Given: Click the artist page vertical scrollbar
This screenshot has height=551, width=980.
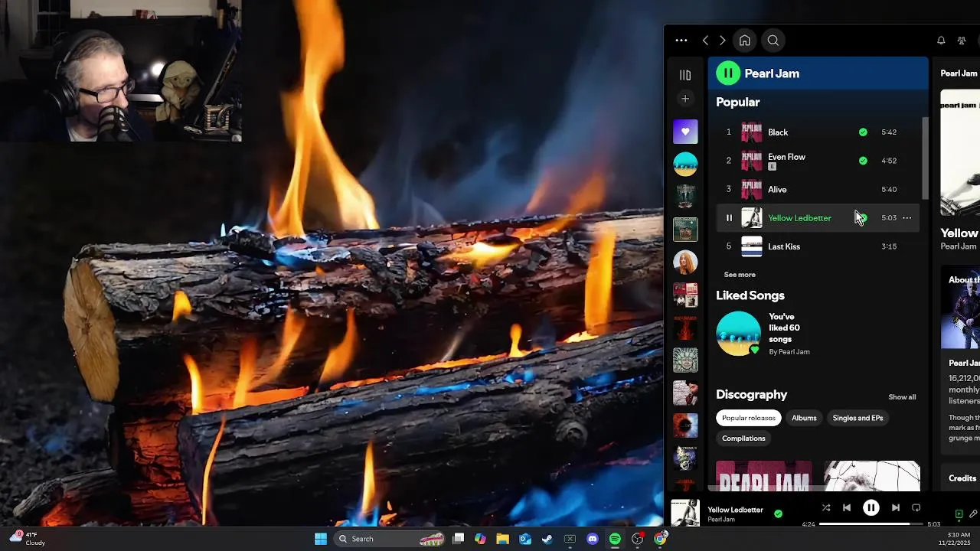Looking at the screenshot, I should click(x=925, y=158).
